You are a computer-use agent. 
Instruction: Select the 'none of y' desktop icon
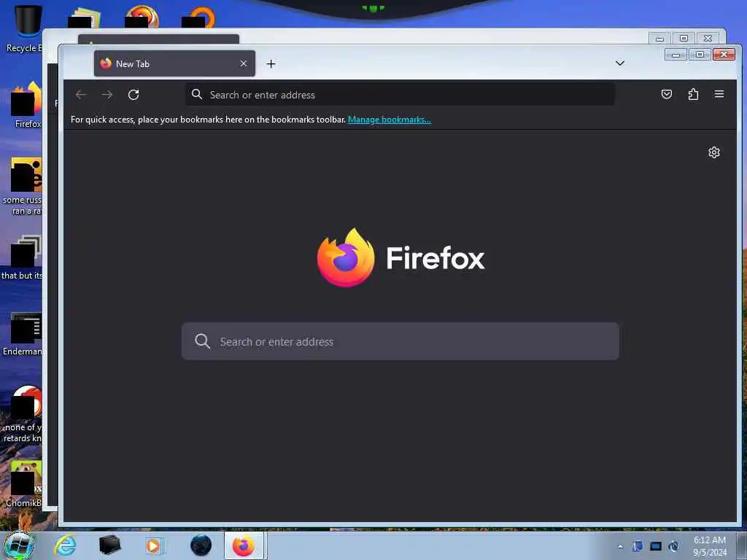point(23,414)
